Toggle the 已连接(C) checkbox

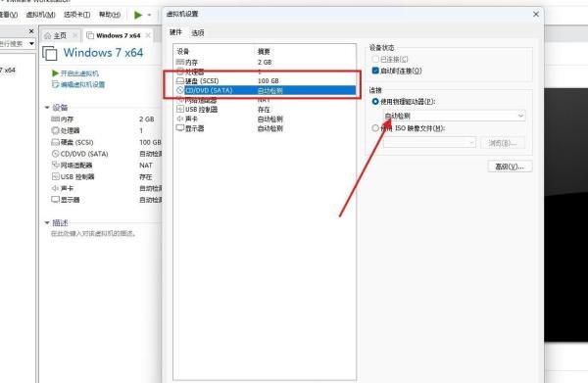(x=375, y=59)
